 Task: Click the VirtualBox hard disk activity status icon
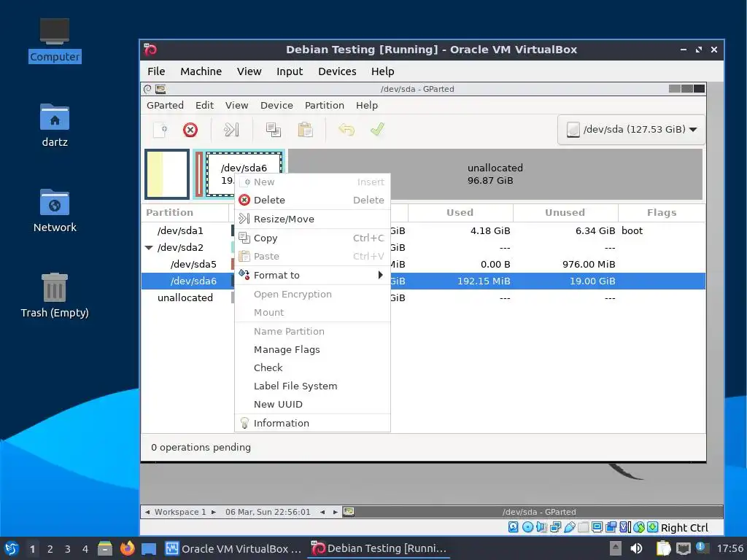513,527
